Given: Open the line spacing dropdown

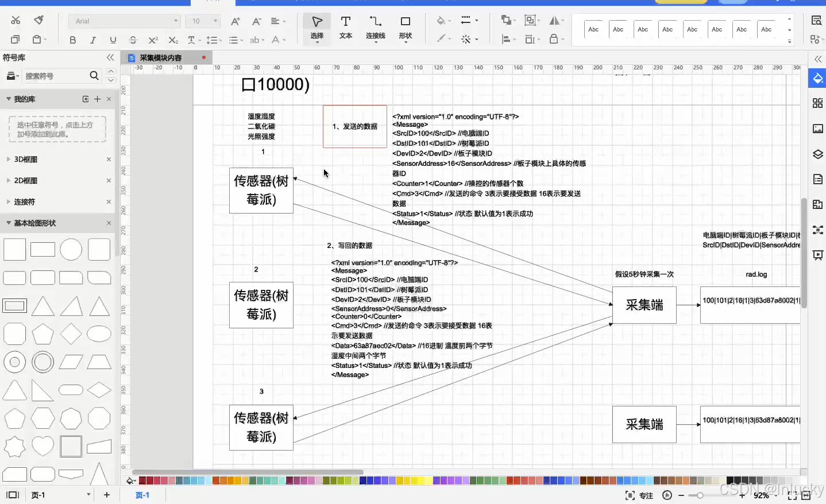Looking at the screenshot, I should tap(214, 40).
